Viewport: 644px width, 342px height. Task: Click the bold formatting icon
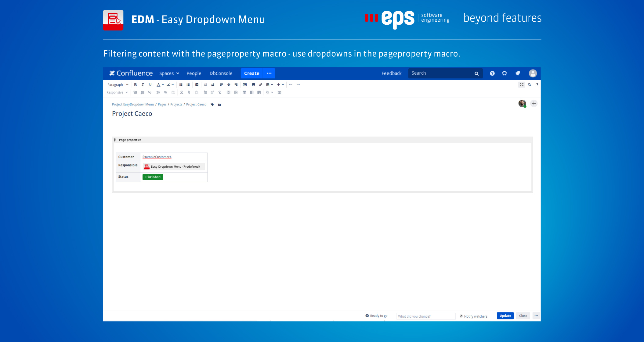coord(136,85)
